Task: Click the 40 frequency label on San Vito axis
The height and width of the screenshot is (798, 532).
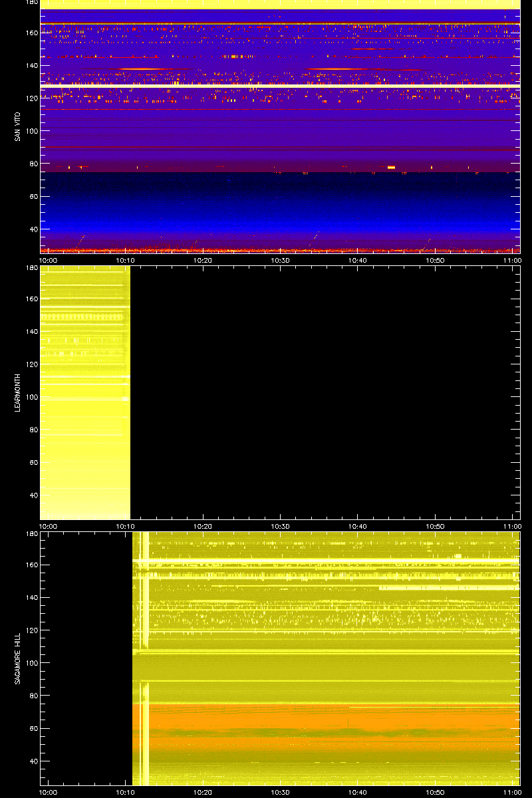Action: [x=33, y=229]
